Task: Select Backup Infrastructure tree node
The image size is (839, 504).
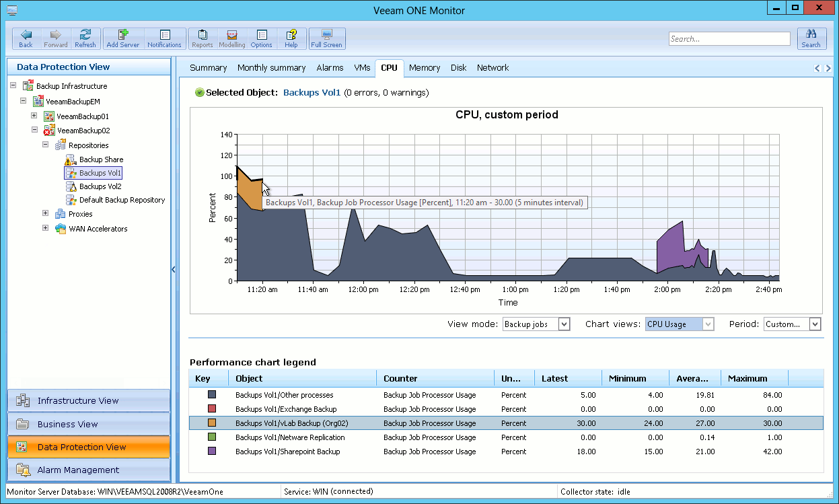Action: (x=71, y=86)
